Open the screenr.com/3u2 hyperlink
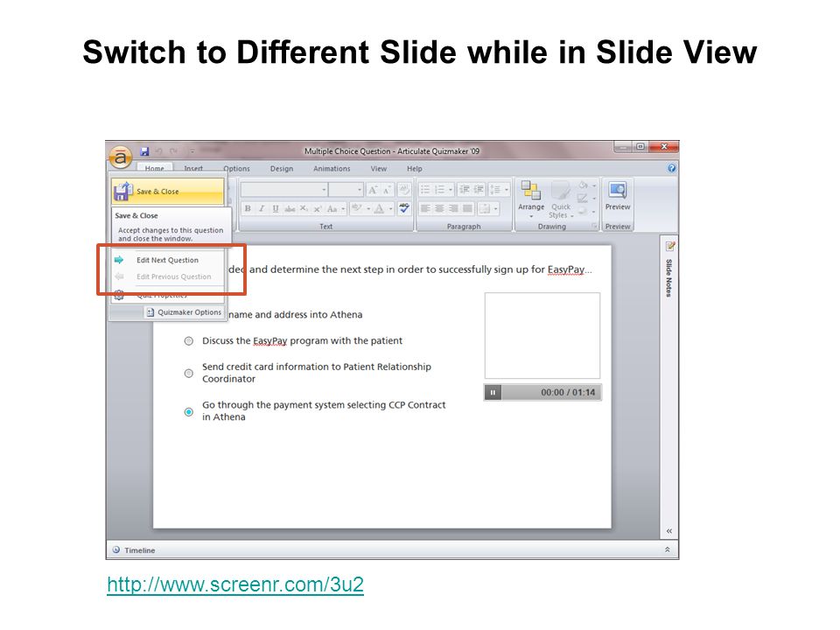 [235, 584]
